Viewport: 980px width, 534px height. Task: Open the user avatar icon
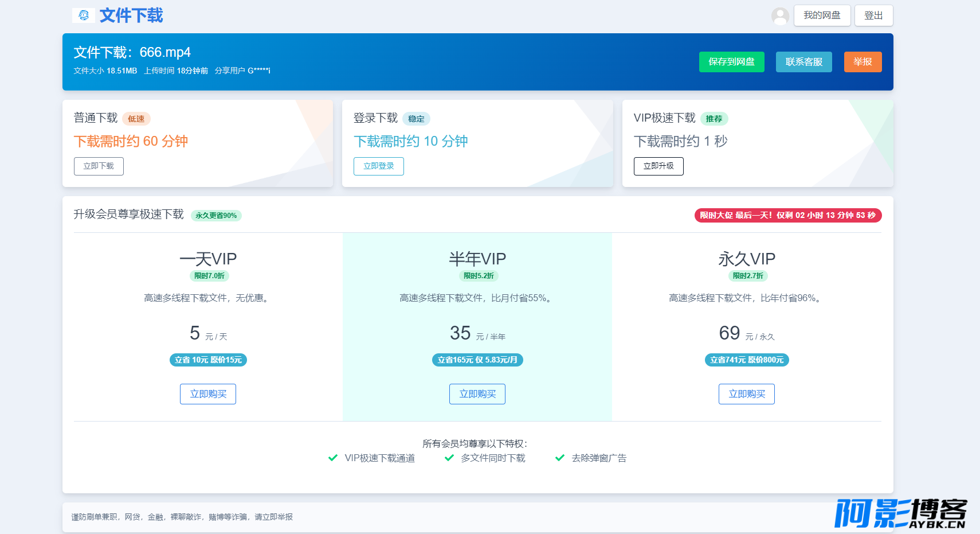point(780,16)
